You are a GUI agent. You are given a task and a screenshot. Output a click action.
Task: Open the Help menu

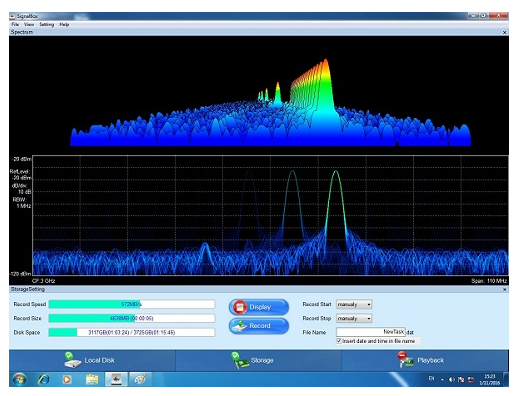point(64,25)
